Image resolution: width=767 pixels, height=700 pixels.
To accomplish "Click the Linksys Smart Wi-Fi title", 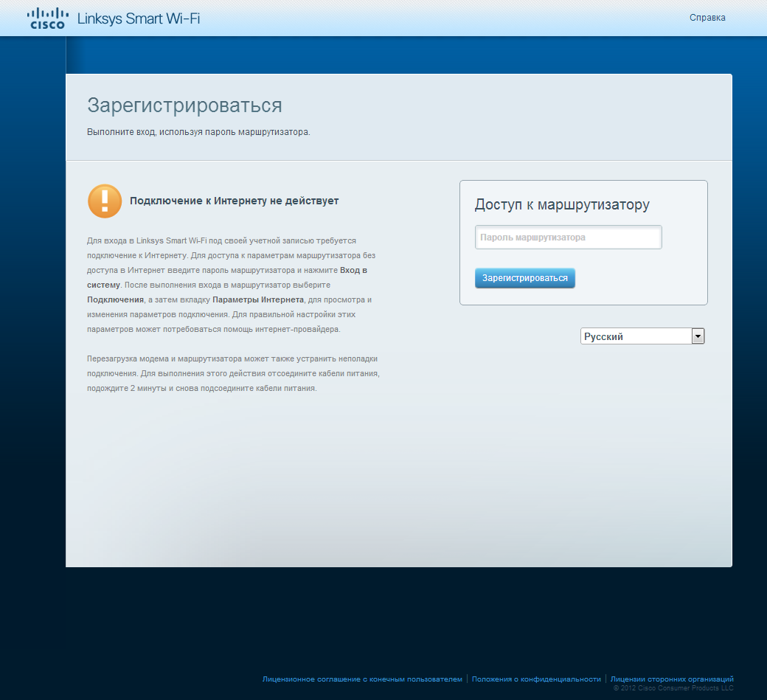I will coord(139,18).
